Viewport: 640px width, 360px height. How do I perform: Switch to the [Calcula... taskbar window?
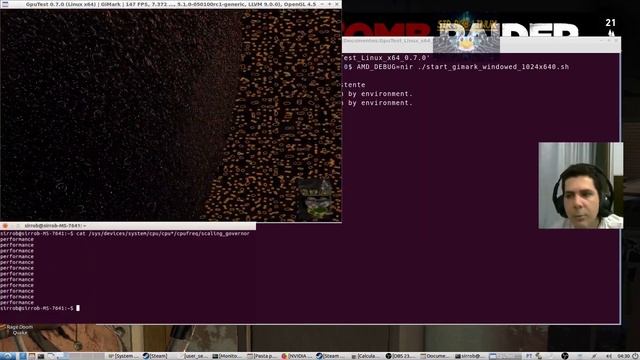pos(365,356)
